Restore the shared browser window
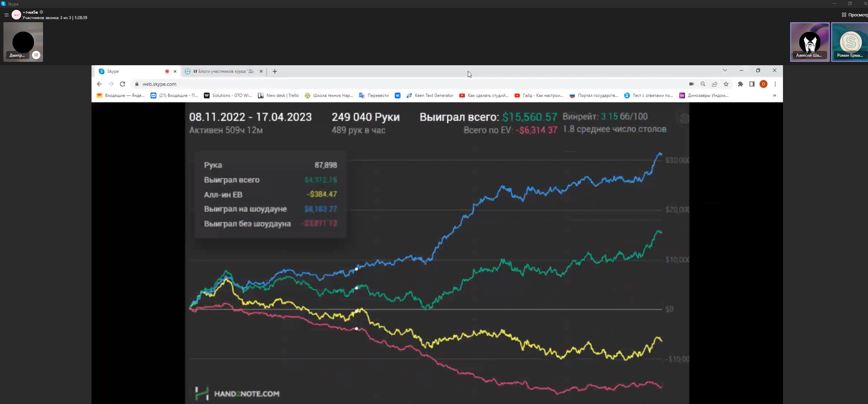Image resolution: width=868 pixels, height=404 pixels. coord(758,70)
